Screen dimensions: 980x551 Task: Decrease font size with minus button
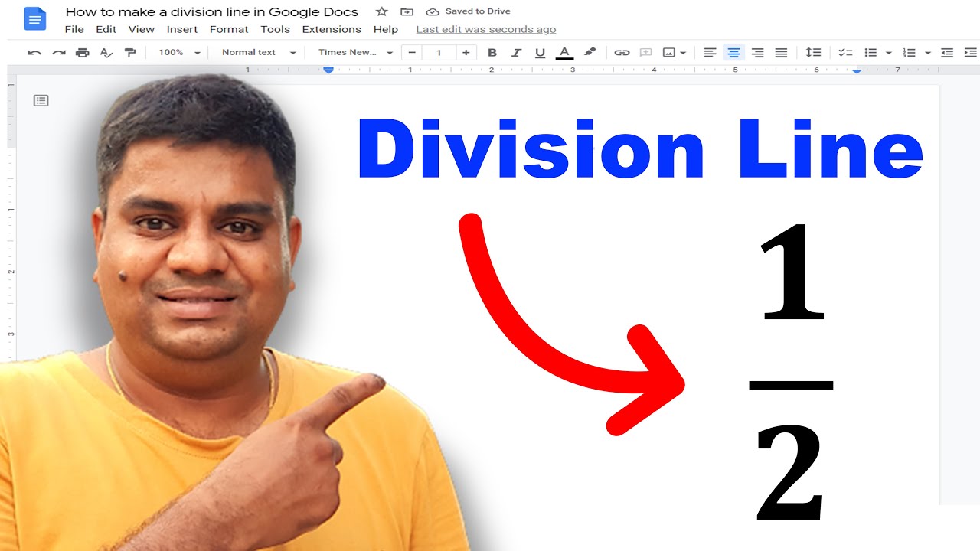point(412,53)
